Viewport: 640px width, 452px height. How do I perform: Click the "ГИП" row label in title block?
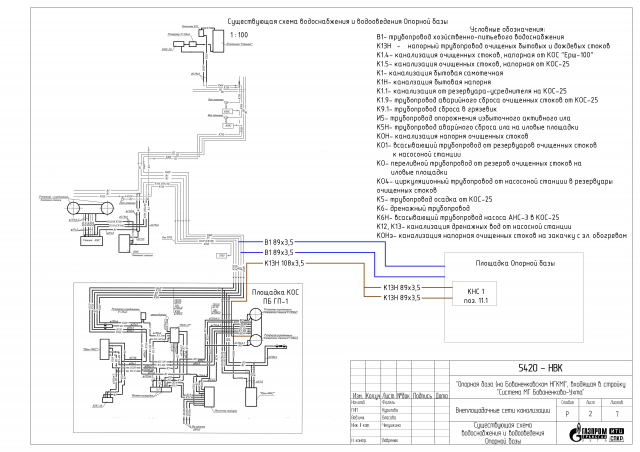coord(355,410)
